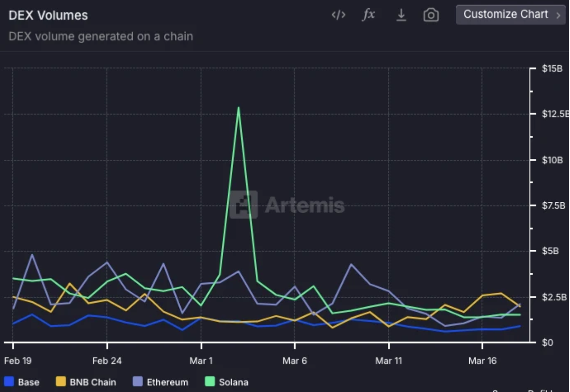Toggle the Base series label in legend

(x=28, y=382)
